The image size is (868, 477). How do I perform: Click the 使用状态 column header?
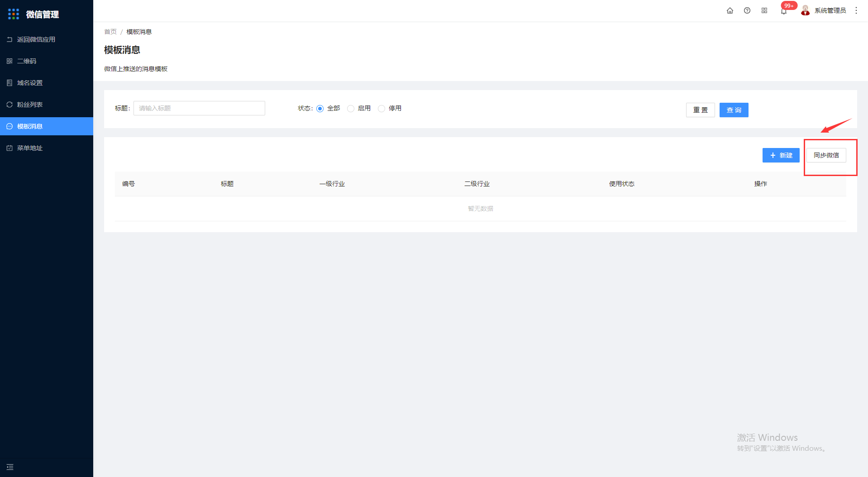coord(622,184)
